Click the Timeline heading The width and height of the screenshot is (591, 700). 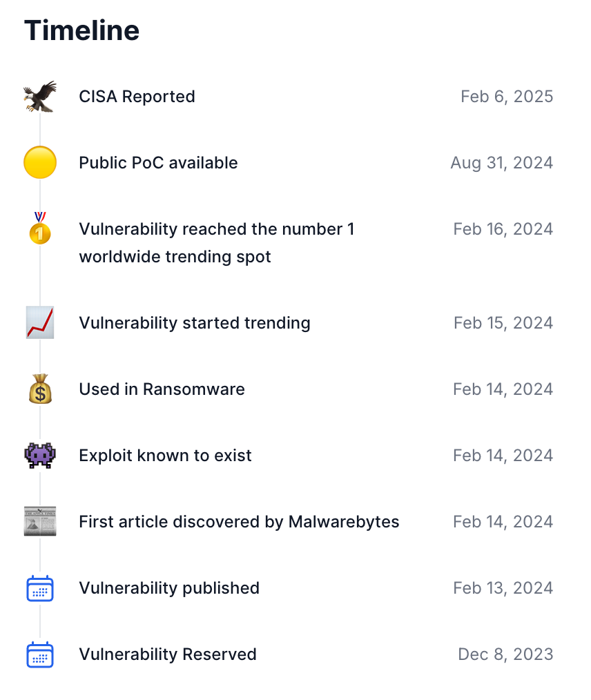81,30
